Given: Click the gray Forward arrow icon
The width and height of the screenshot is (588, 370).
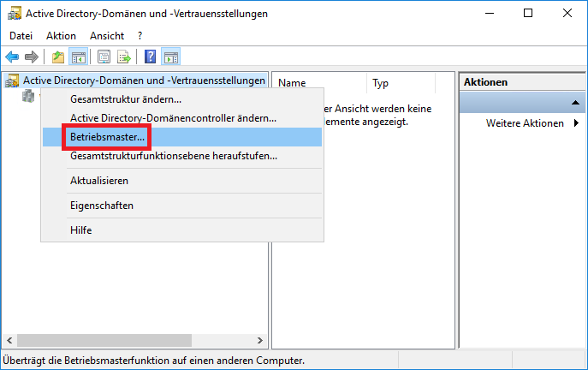Looking at the screenshot, I should 31,57.
